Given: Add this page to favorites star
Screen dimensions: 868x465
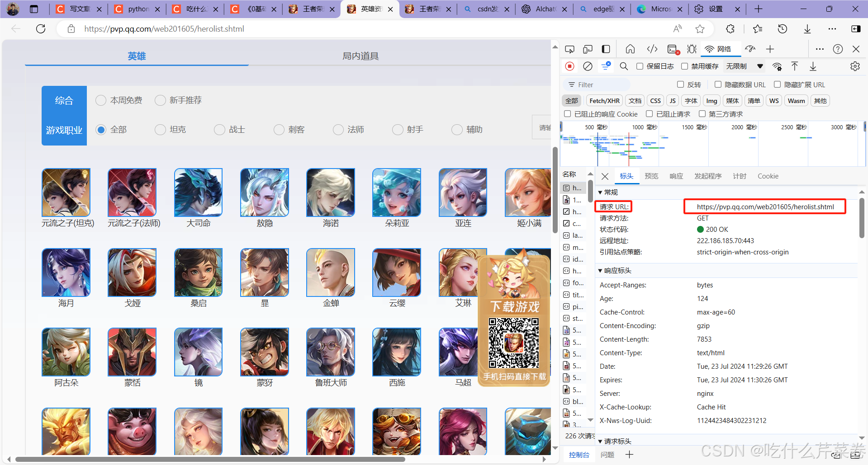Looking at the screenshot, I should pos(700,29).
